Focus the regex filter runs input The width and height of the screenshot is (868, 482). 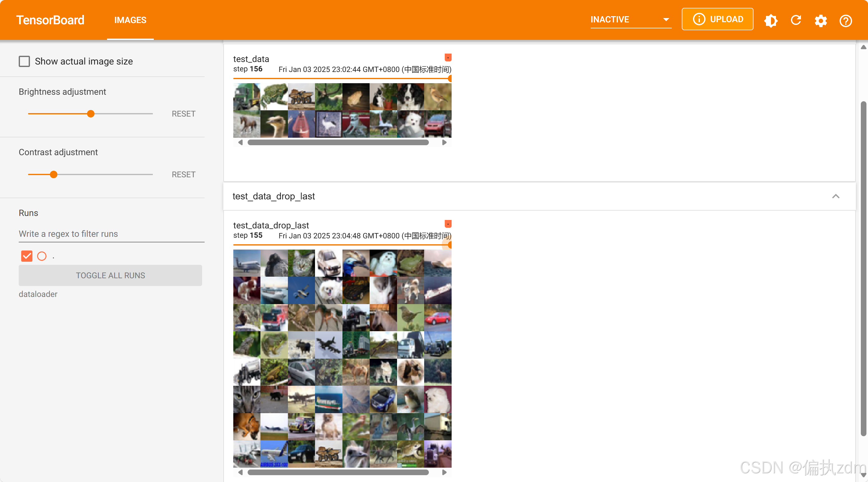pyautogui.click(x=112, y=234)
